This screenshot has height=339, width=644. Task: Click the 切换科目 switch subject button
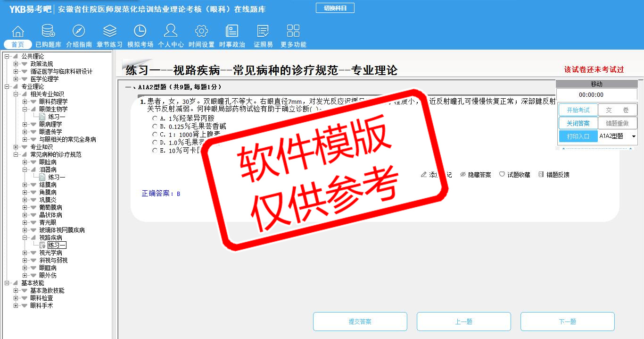tap(335, 8)
